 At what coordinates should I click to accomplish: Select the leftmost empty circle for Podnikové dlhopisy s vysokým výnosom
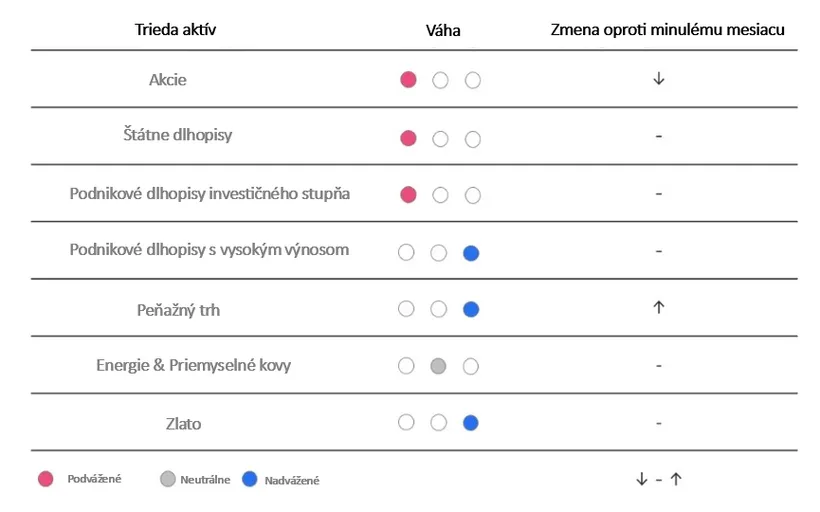click(406, 252)
